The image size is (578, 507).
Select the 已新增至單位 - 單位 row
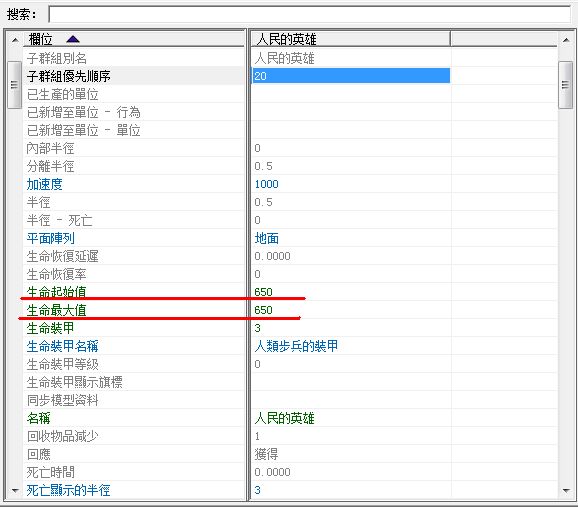(x=133, y=130)
